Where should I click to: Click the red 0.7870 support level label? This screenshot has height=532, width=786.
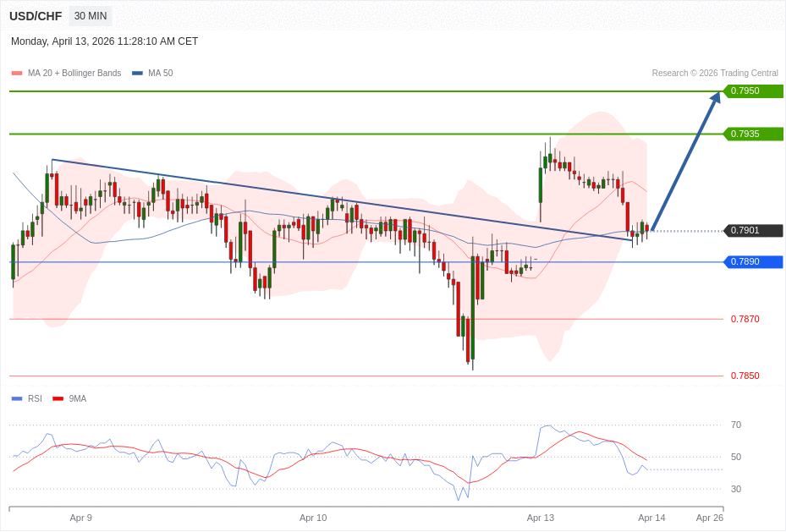point(745,319)
